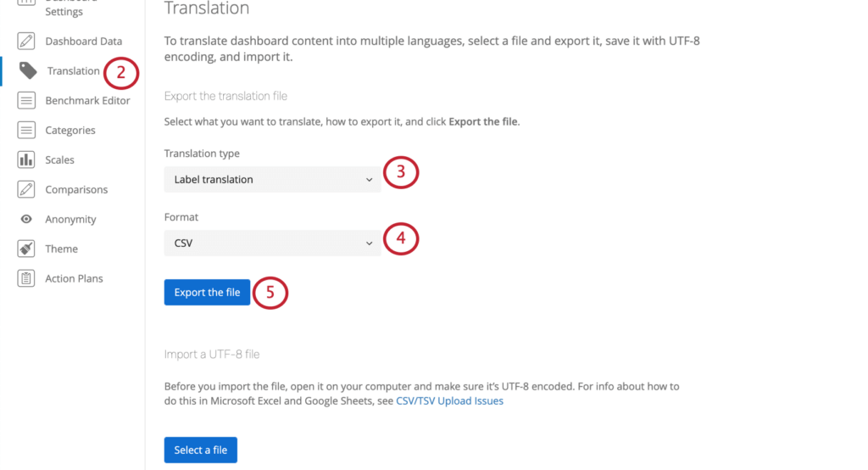The width and height of the screenshot is (868, 470).
Task: Click the Anonymity eye icon
Action: click(x=26, y=219)
